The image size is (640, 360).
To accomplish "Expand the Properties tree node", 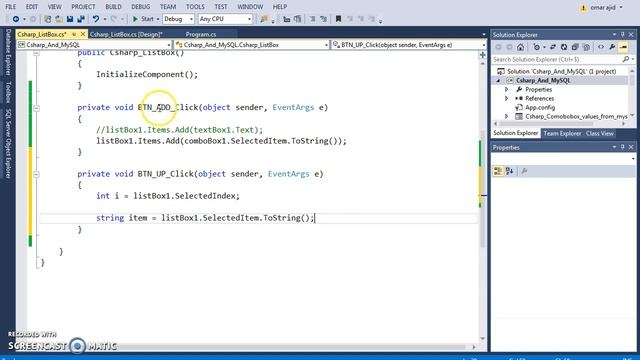I will (507, 89).
